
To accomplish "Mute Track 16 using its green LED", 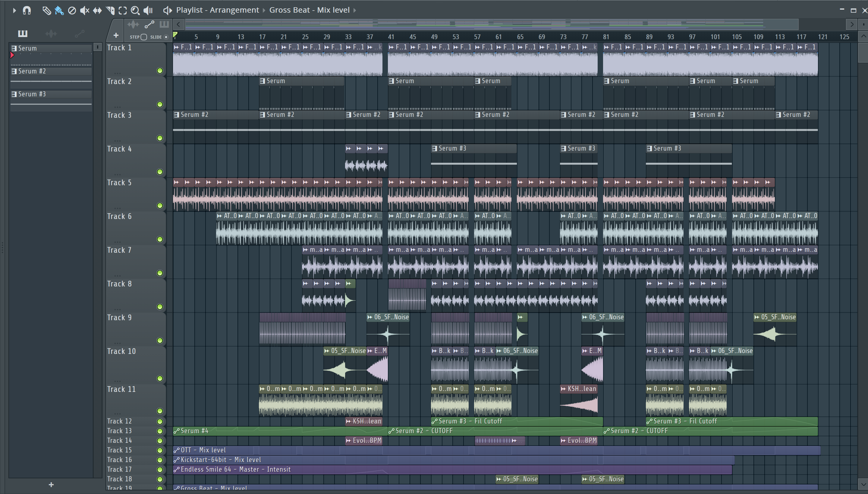I will pos(159,460).
